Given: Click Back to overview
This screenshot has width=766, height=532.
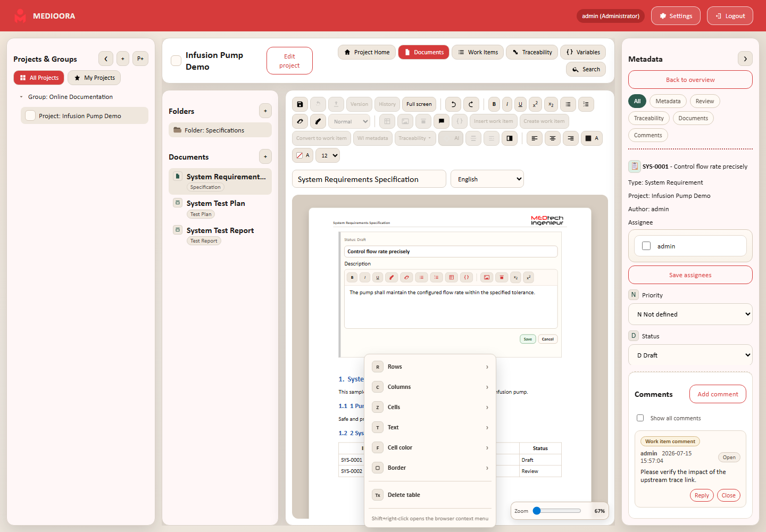Looking at the screenshot, I should pyautogui.click(x=690, y=80).
